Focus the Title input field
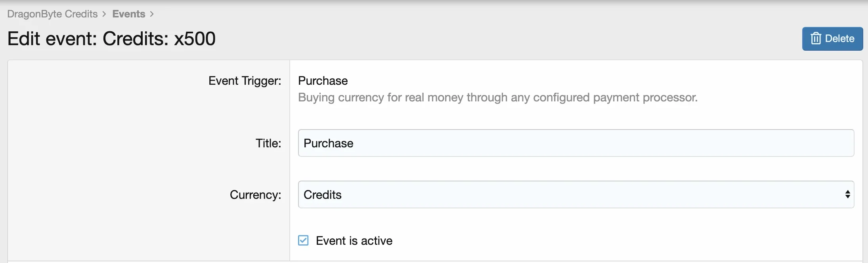The image size is (868, 263). coord(576,143)
